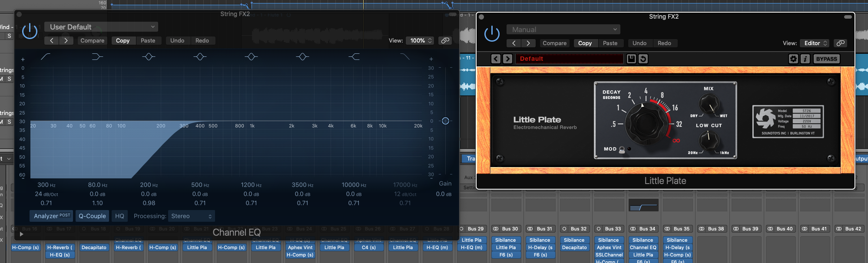Click the link icon in Channel EQ header
The image size is (868, 263).
coord(445,40)
